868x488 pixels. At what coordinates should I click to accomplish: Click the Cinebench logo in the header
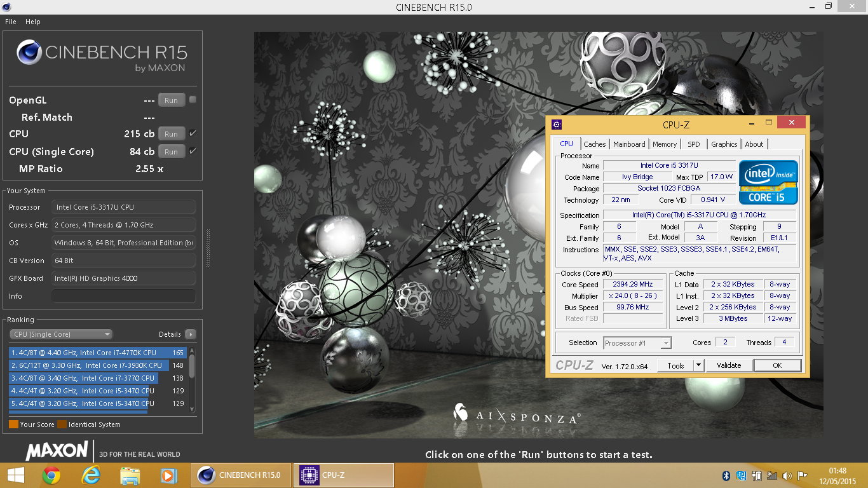(x=29, y=53)
